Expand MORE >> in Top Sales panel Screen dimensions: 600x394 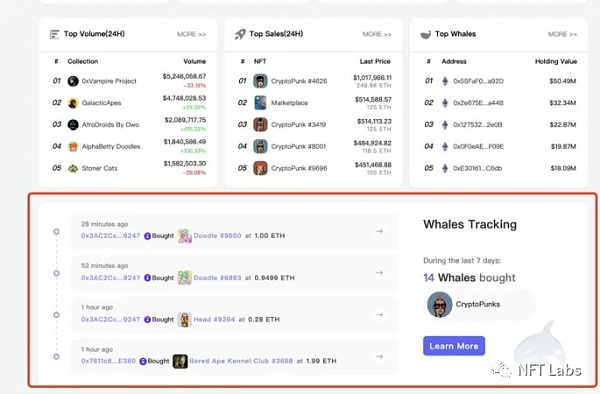(x=377, y=34)
